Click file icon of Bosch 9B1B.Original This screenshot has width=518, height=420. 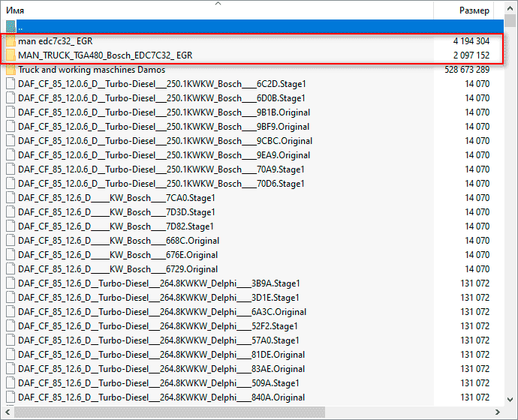click(11, 112)
